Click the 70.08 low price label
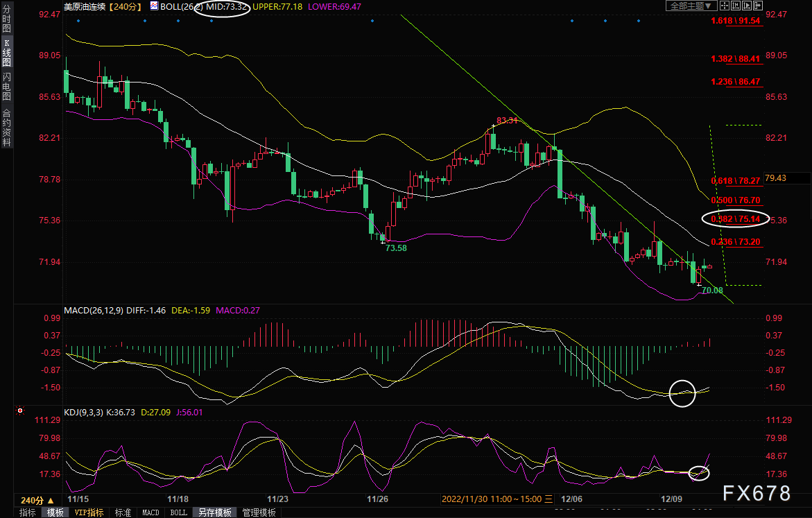The height and width of the screenshot is (518, 812). pos(713,290)
